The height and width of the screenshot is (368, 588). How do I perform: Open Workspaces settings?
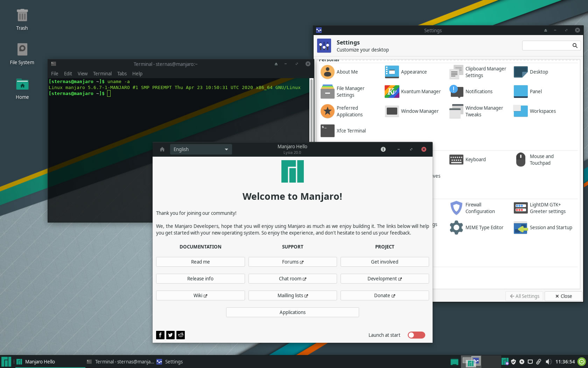tap(534, 111)
